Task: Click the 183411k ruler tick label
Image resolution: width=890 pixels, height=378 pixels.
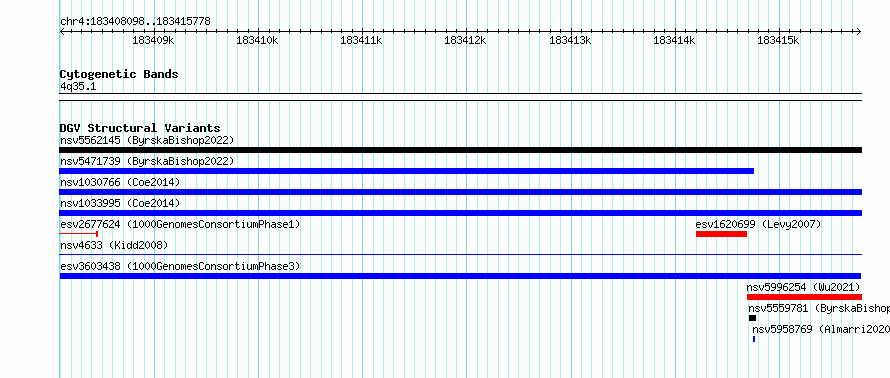Action: (361, 40)
